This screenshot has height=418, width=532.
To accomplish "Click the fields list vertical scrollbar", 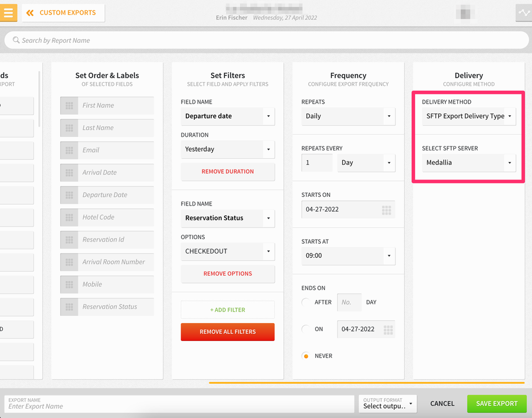I will (39, 99).
